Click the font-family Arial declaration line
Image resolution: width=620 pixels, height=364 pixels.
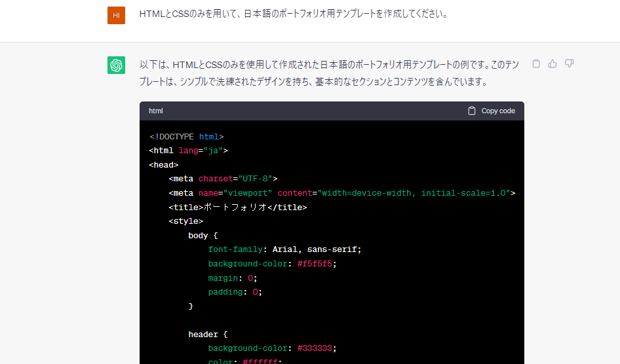coord(284,249)
